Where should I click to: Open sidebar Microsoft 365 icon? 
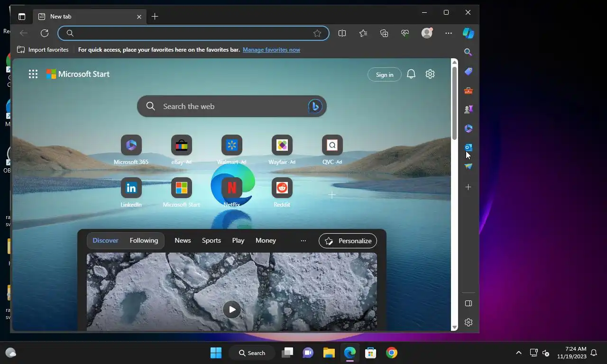(468, 128)
